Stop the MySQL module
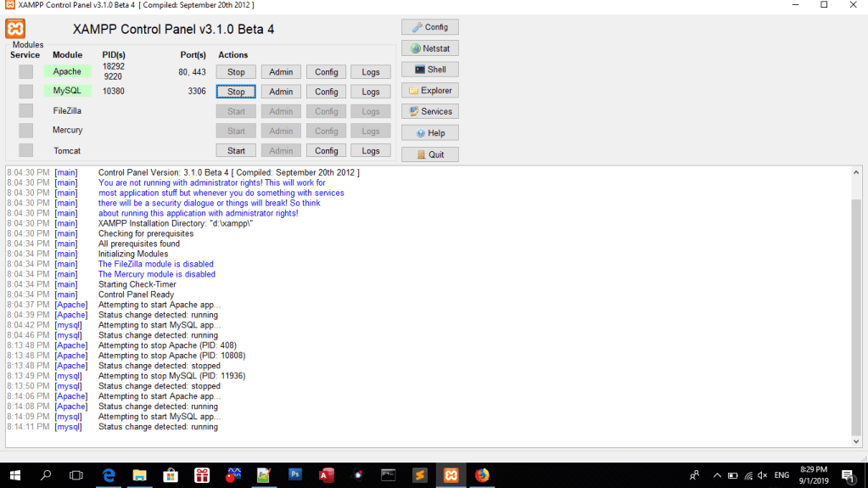Screen dimensions: 868x488 tap(236, 92)
